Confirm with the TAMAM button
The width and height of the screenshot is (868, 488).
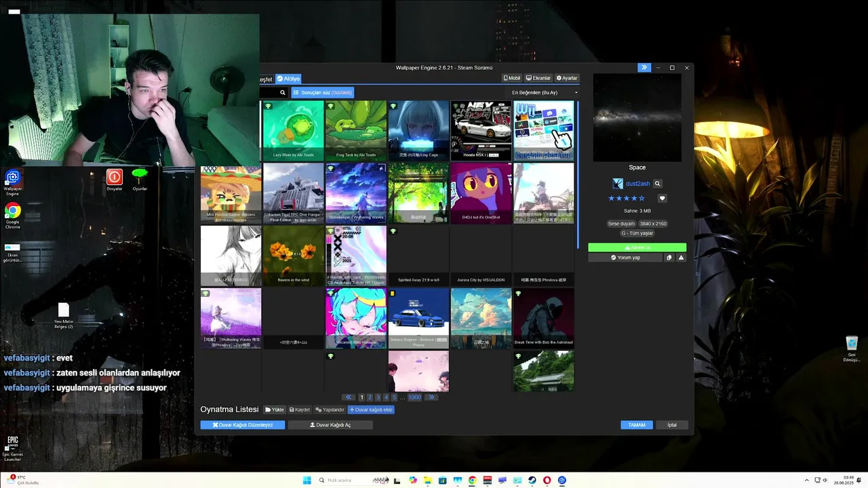637,425
